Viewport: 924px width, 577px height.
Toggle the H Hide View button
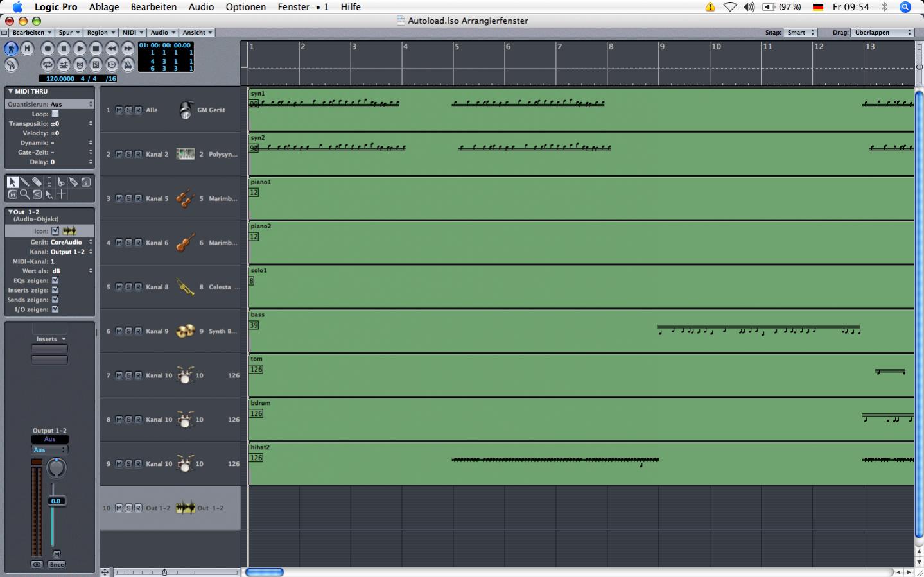pos(27,48)
